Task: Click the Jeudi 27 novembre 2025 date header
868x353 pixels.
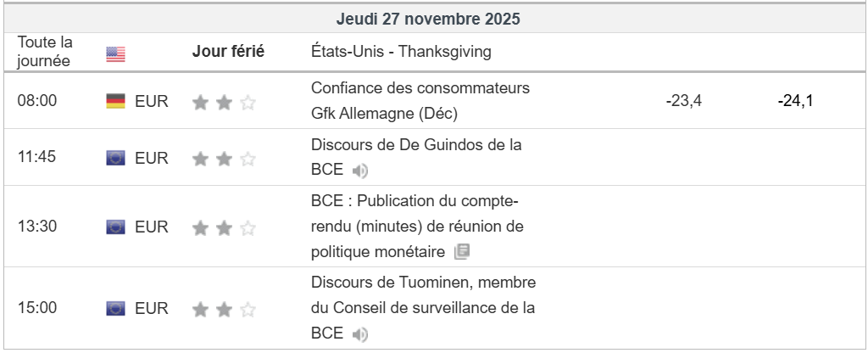Action: (x=428, y=18)
